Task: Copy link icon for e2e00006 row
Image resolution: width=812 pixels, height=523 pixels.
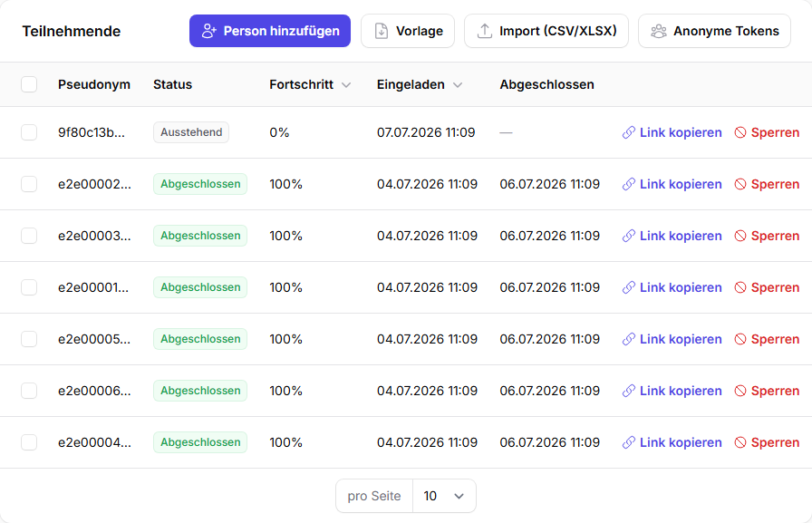Action: (629, 392)
